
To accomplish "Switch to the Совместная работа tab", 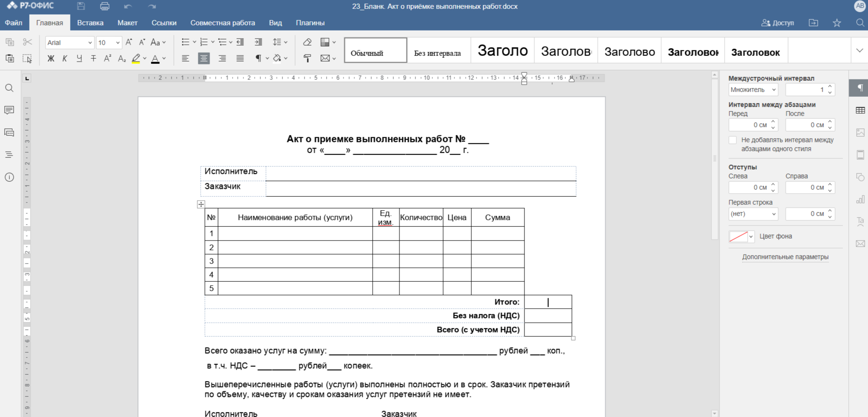I will (x=223, y=23).
